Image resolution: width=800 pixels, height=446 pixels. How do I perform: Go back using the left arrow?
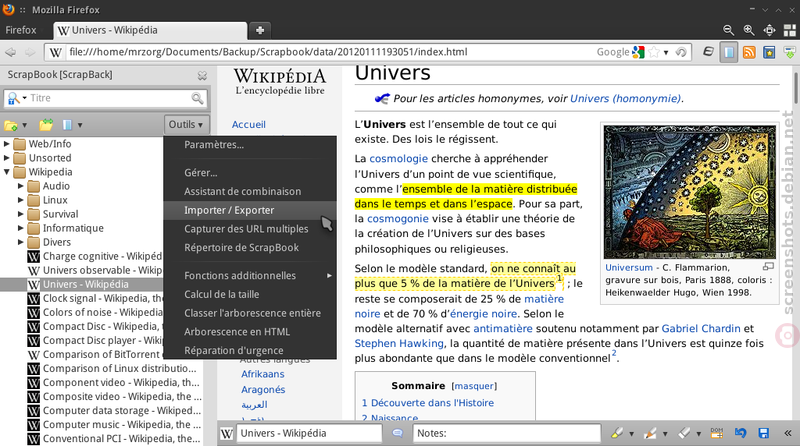(10, 52)
